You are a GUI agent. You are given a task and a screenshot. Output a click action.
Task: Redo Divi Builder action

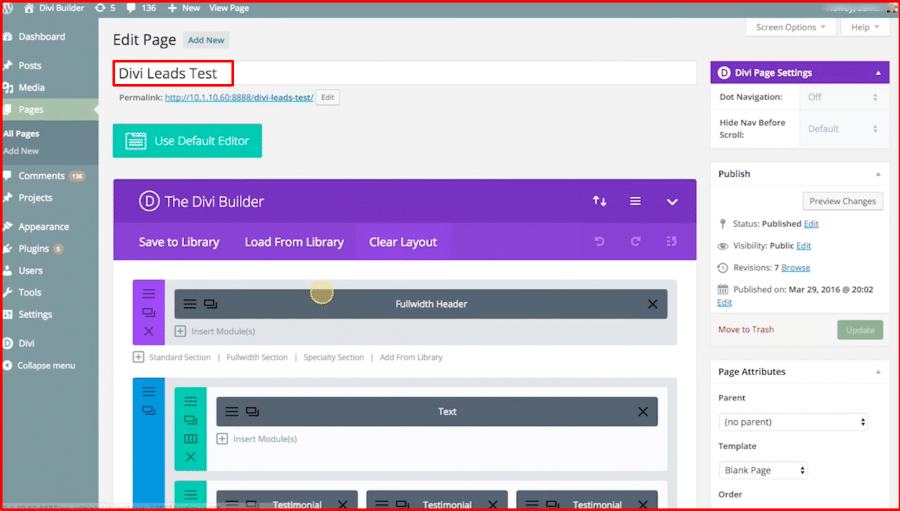click(x=635, y=242)
